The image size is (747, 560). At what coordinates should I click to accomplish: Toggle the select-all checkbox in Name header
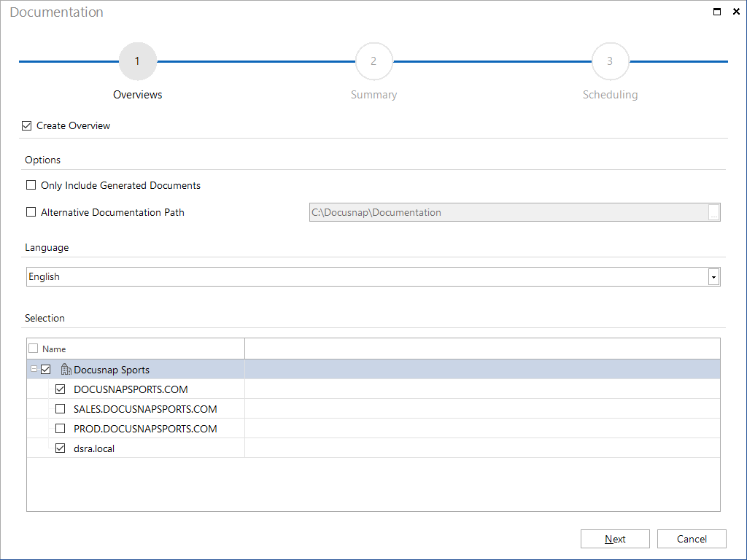(x=34, y=349)
